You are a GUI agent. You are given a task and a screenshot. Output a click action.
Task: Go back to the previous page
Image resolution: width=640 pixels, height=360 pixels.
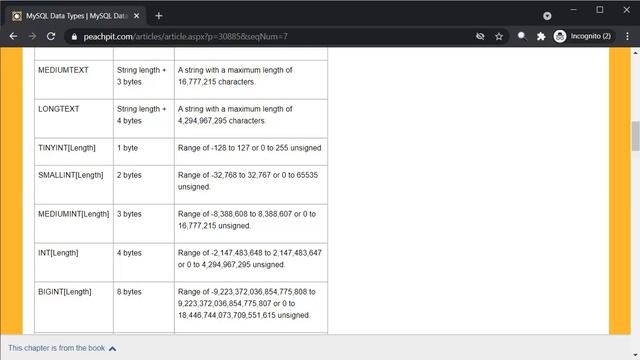click(13, 36)
